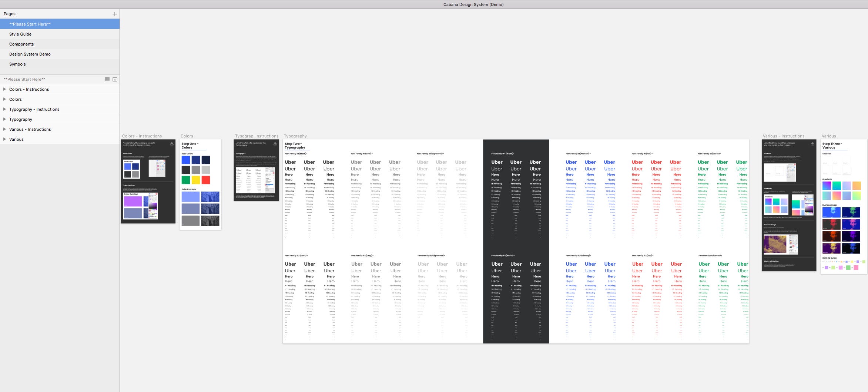
Task: Switch layer panel to list view icon
Action: tap(107, 79)
